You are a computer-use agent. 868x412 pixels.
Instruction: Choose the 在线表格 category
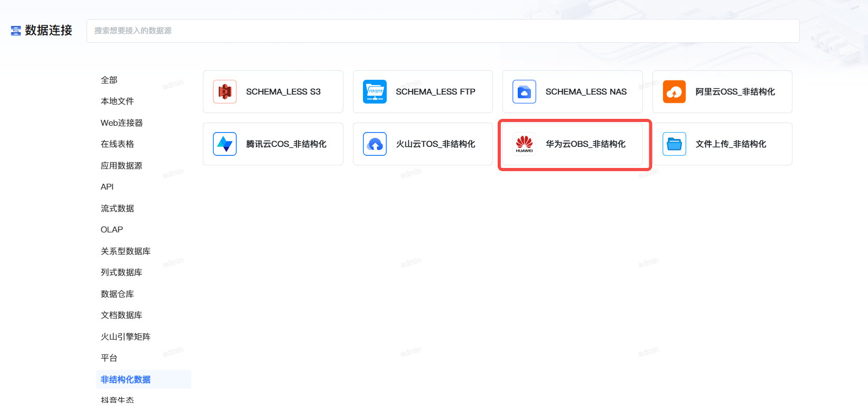pos(117,144)
